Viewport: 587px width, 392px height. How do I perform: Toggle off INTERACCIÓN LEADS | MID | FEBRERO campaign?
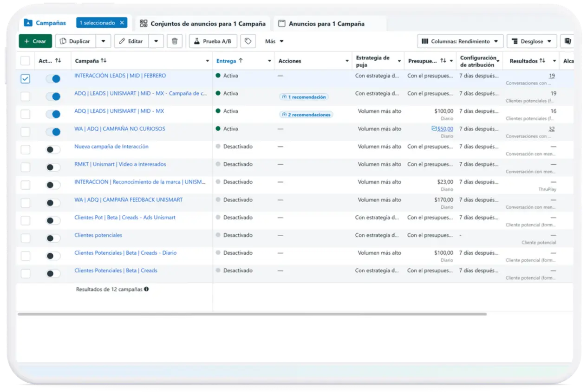pyautogui.click(x=53, y=79)
